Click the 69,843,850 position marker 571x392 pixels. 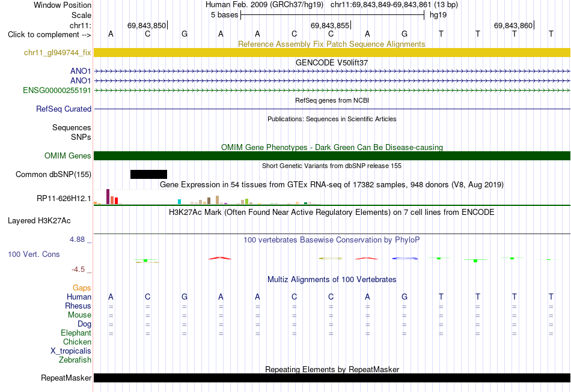147,25
